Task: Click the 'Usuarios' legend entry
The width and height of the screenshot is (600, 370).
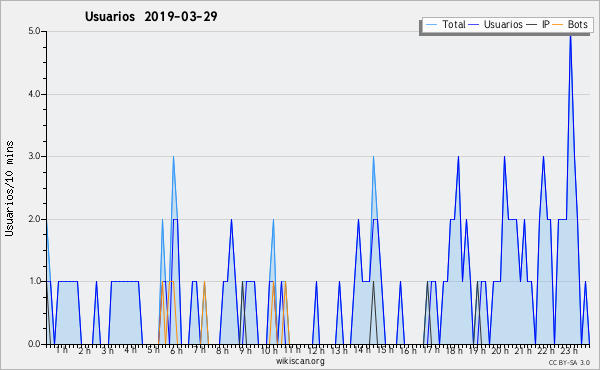Action: (496, 24)
